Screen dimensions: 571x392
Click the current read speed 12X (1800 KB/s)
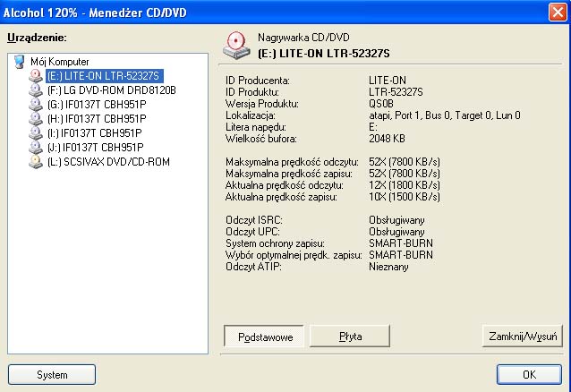pyautogui.click(x=405, y=185)
